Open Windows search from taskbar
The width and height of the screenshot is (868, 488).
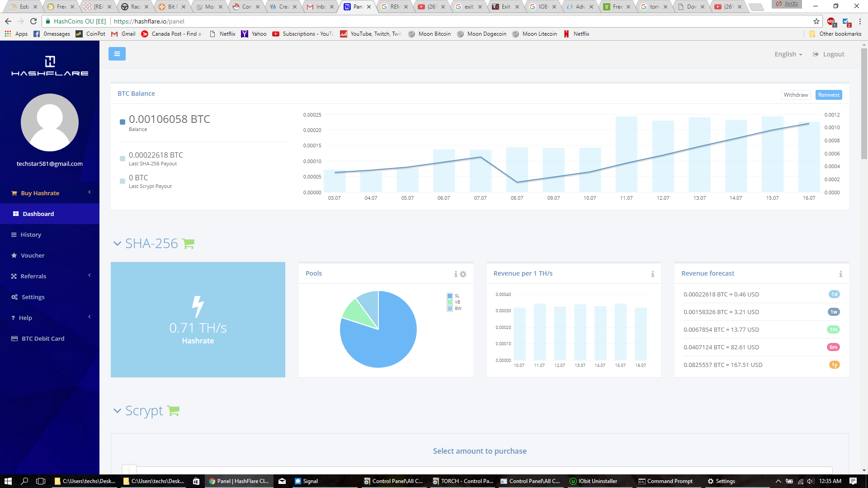coord(25,481)
